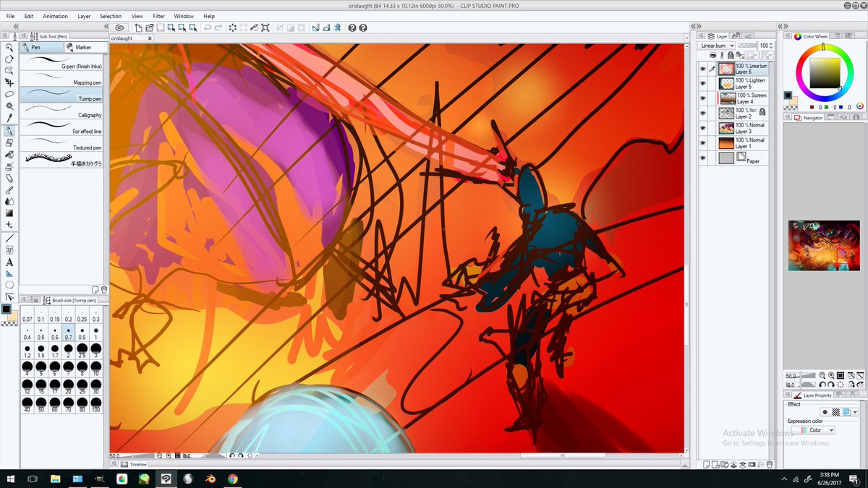
Task: Select the Pen tool in the toolbox
Action: pos(9,131)
